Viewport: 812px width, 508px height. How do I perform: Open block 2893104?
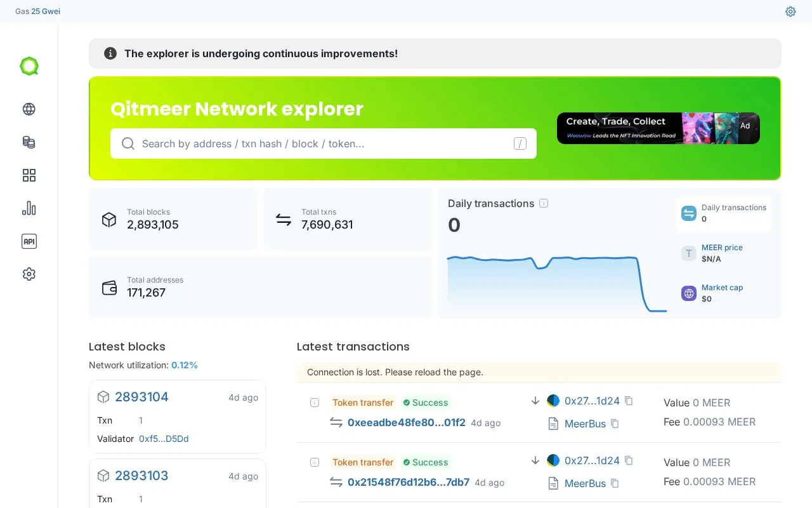point(141,397)
